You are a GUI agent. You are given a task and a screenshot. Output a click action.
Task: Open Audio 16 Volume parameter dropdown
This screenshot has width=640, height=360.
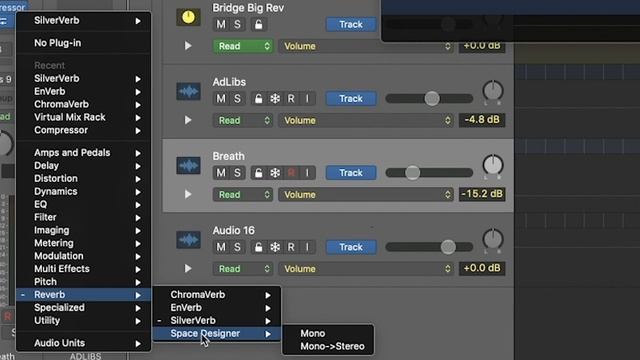click(366, 269)
